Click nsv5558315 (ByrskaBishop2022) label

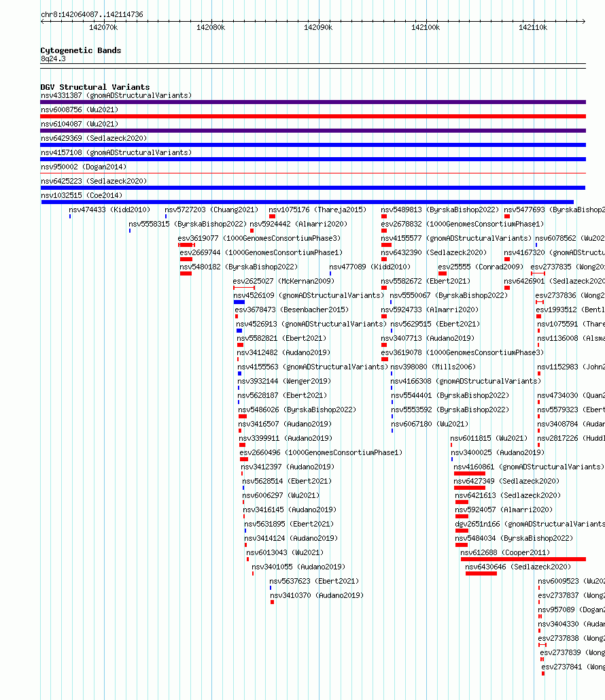(188, 224)
